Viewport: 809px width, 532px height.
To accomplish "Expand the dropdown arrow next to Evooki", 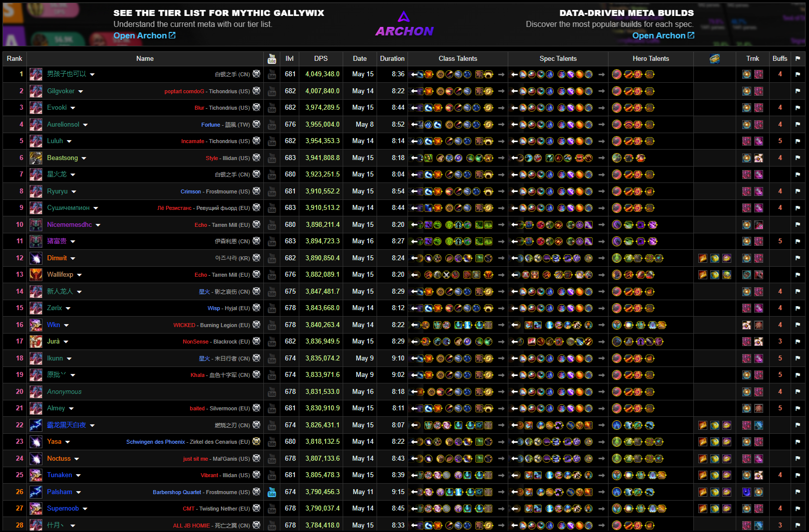I will (73, 108).
